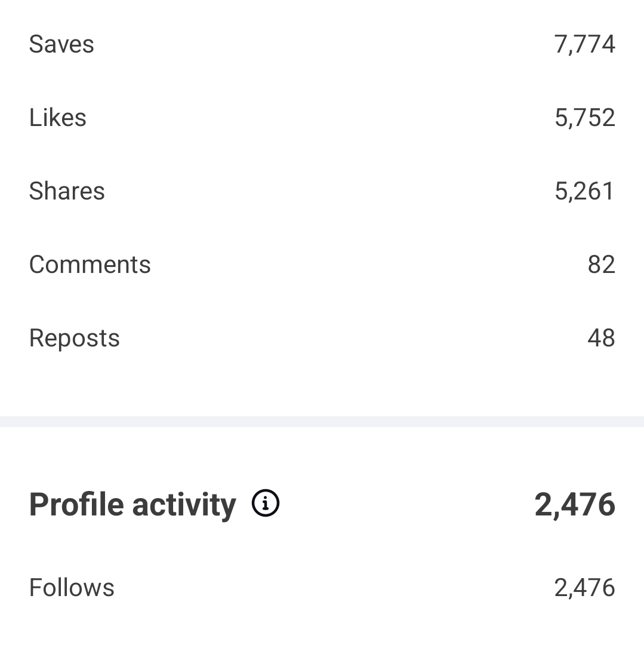Viewport: 644px width, 657px height.
Task: Tap the Shares count 5,261
Action: [x=584, y=191]
